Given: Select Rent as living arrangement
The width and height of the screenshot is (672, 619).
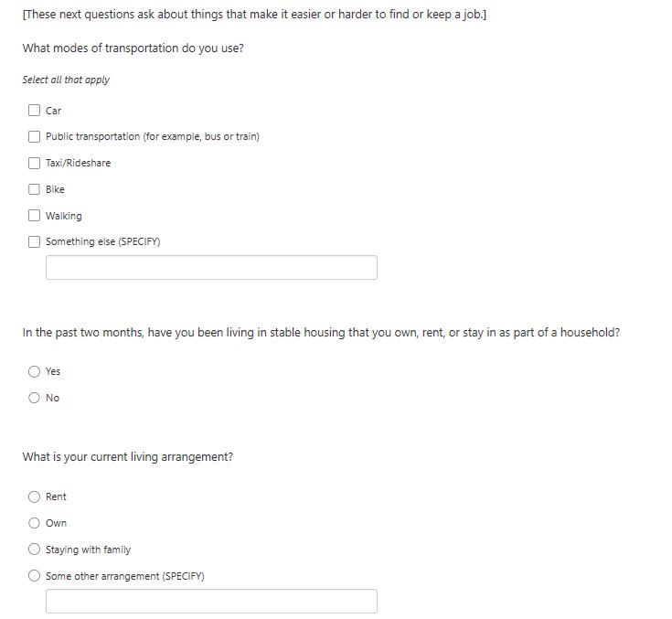Looking at the screenshot, I should pyautogui.click(x=34, y=496).
